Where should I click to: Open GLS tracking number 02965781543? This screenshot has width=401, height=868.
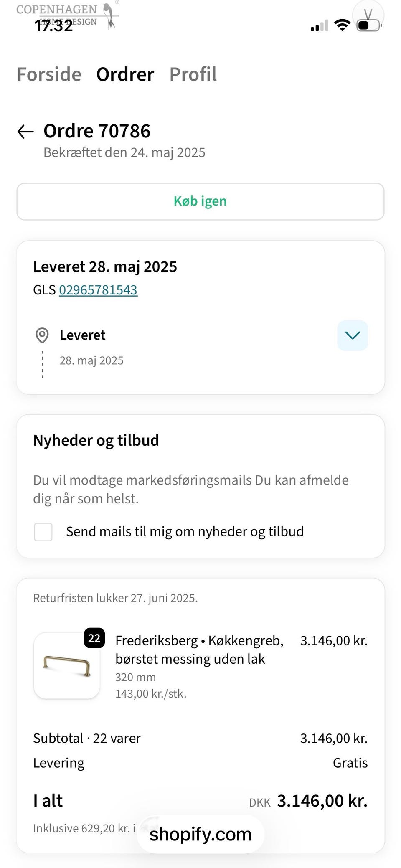[x=98, y=290]
